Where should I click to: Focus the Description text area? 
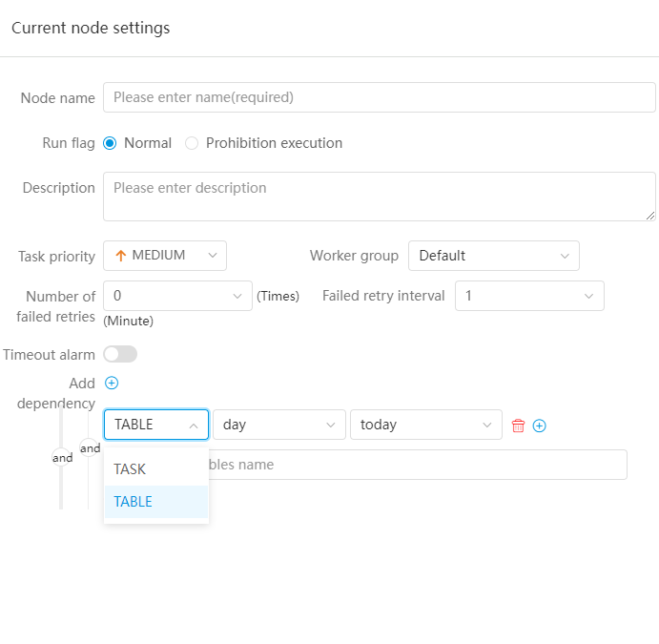point(379,197)
